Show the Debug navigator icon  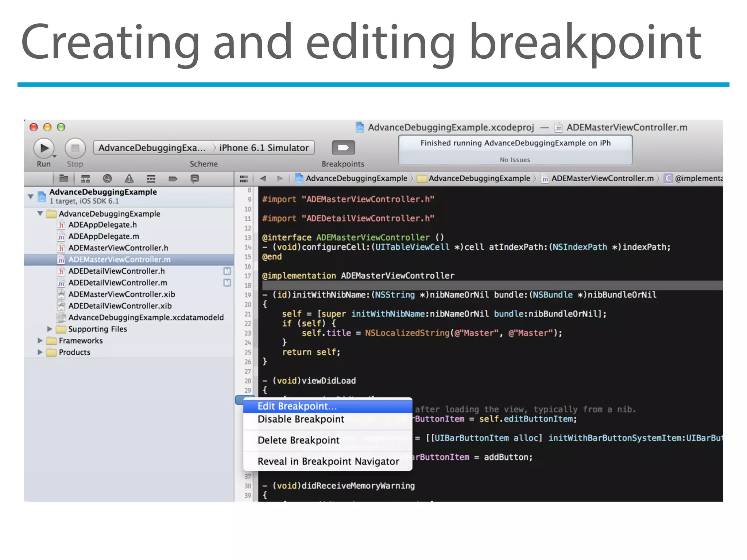click(151, 179)
